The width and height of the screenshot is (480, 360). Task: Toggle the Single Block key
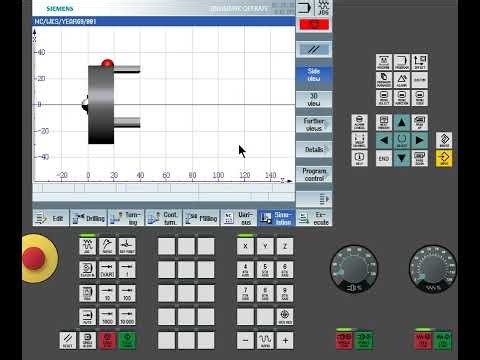[88, 340]
